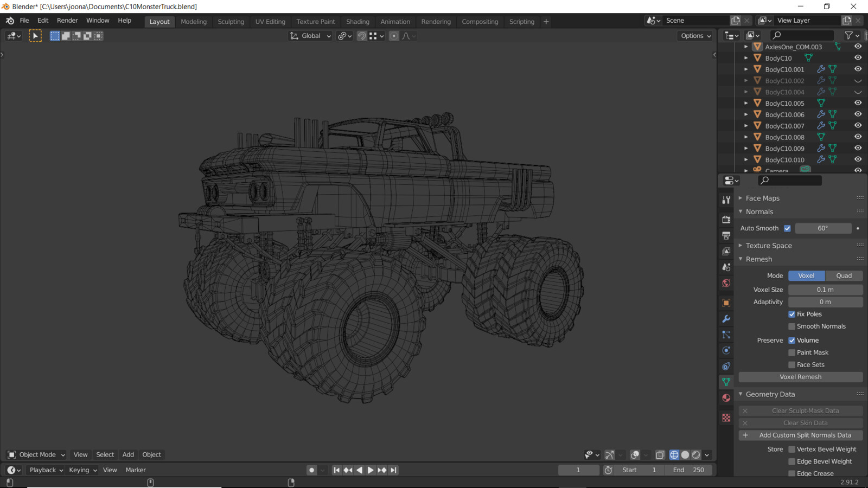Uncheck the Auto Smooth checkbox
The width and height of the screenshot is (868, 488).
coord(787,228)
